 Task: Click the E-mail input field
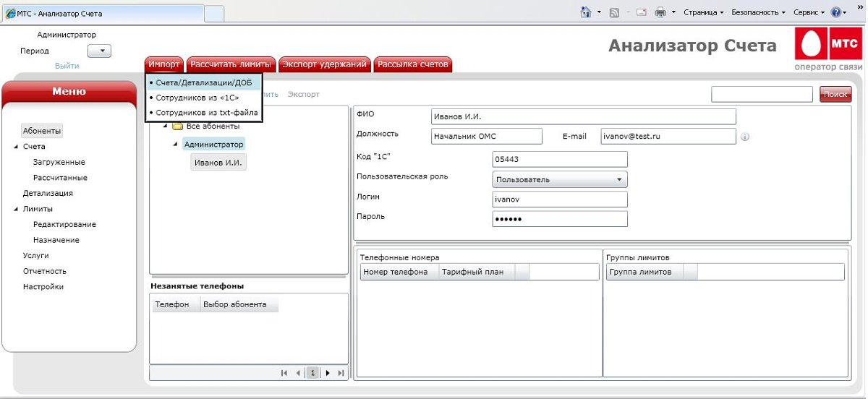click(x=668, y=136)
